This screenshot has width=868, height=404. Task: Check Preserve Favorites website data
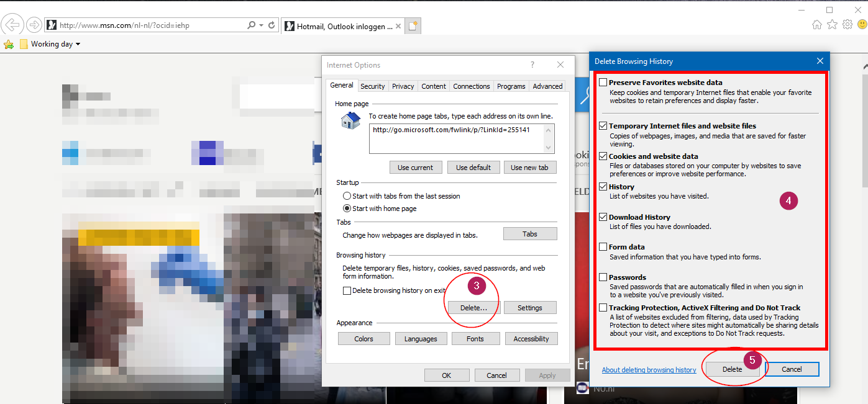tap(603, 83)
